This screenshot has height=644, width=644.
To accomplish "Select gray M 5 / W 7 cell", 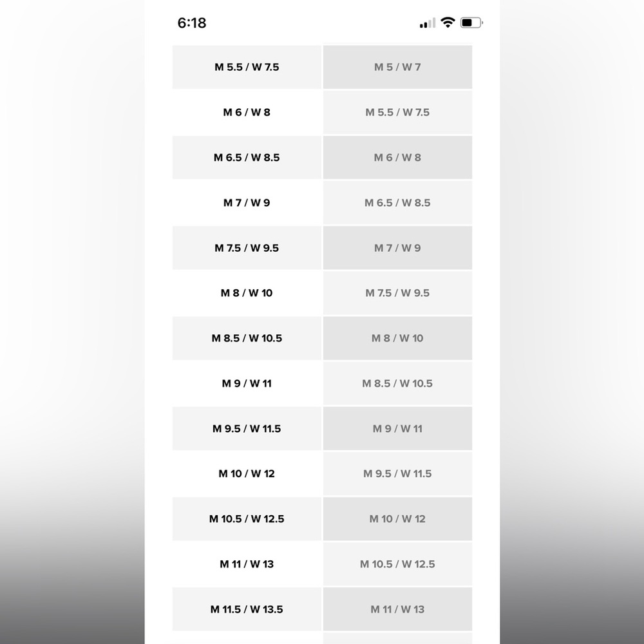I will pos(397,67).
